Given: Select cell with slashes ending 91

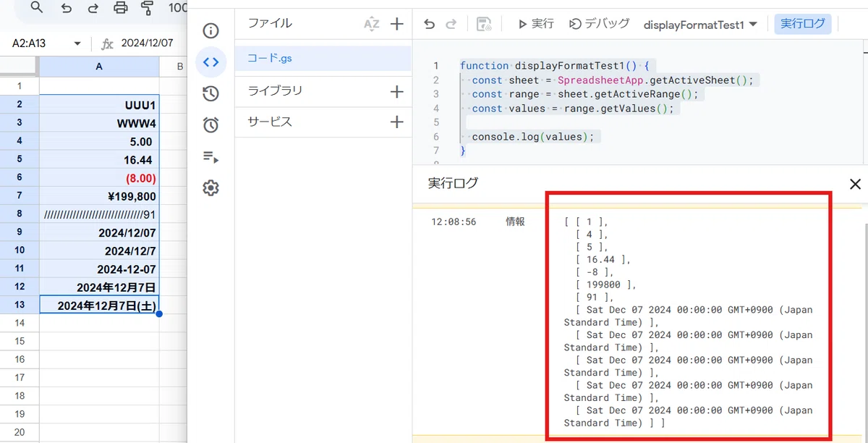Looking at the screenshot, I should (x=99, y=214).
